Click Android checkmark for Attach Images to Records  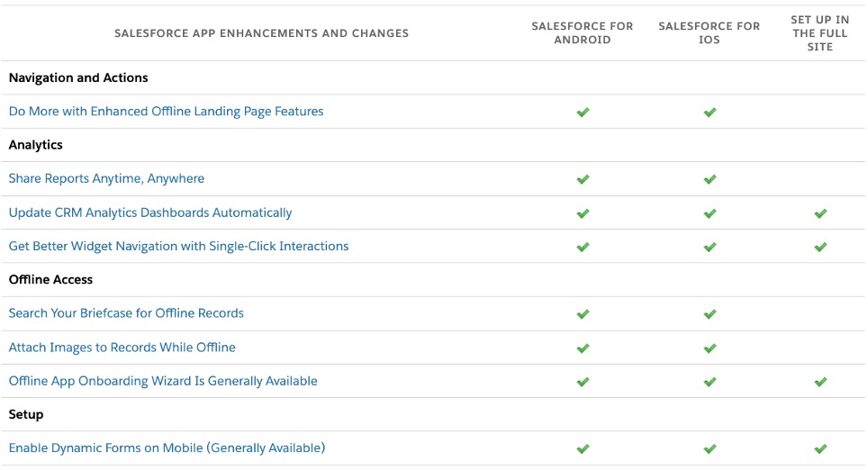(x=583, y=348)
